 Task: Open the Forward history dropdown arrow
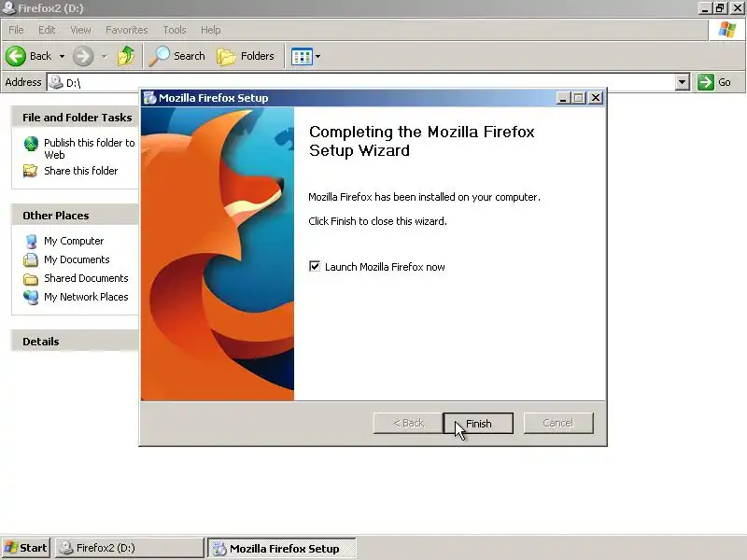coord(104,56)
